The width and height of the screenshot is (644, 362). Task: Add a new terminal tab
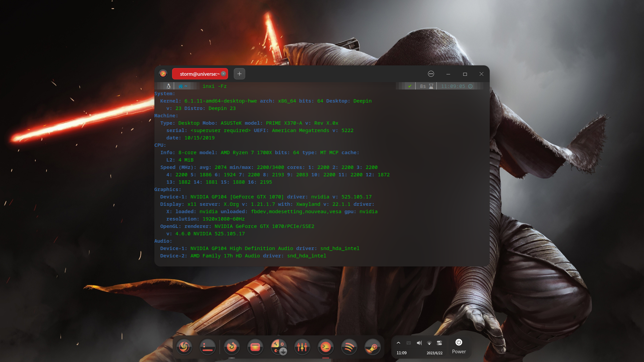pos(239,74)
